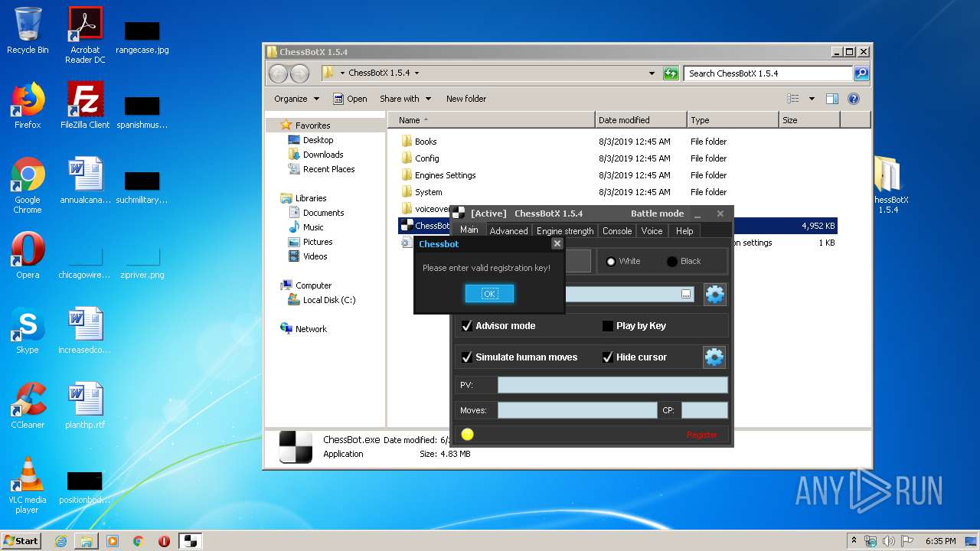Sort by the Date modified column
The image size is (980, 551).
(x=641, y=120)
